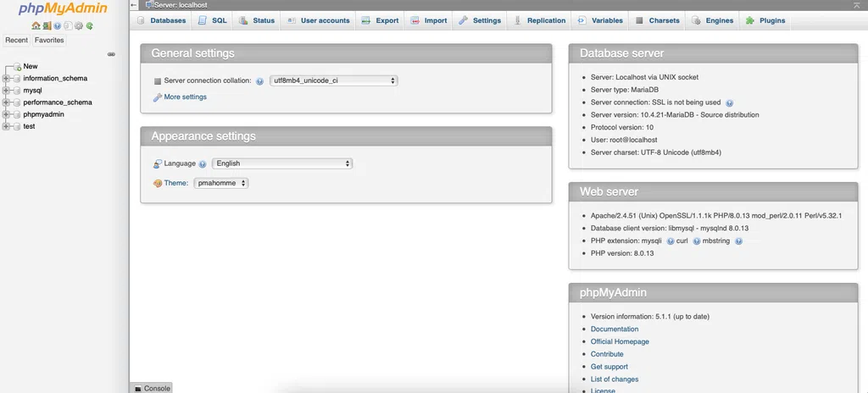Click the database icon beside information_schema
Screen dimensions: 868x393
(17, 79)
